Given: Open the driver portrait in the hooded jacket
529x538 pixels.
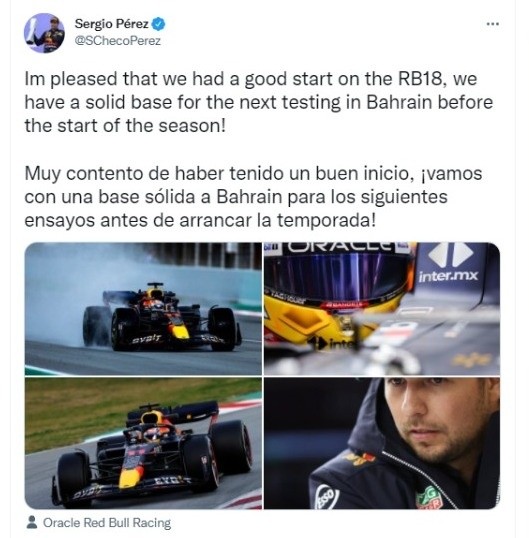Looking at the screenshot, I should (x=382, y=443).
